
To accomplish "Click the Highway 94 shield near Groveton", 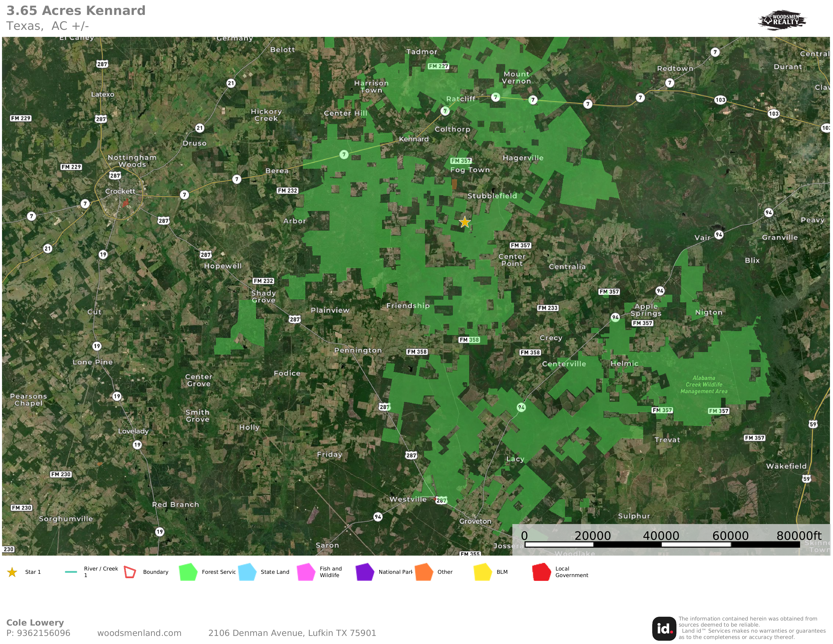I will click(377, 517).
